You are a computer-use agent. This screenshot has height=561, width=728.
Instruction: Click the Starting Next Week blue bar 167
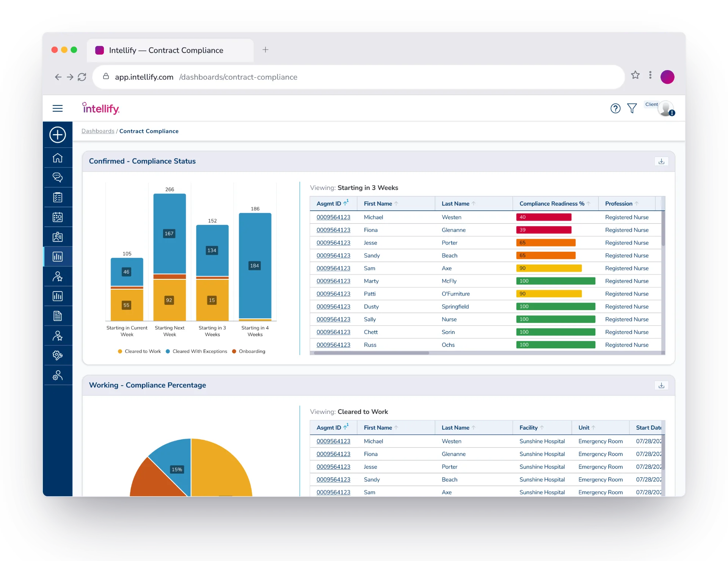[x=169, y=233]
